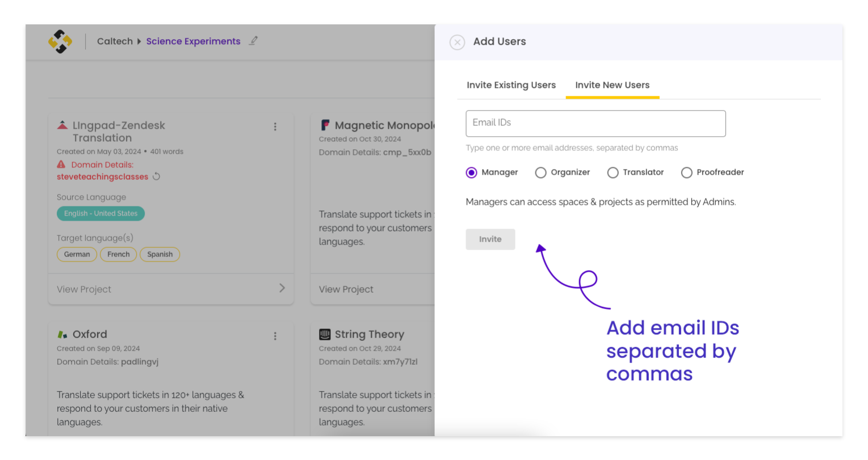The image size is (868, 460).
Task: Click the Magnetic Monopole card title
Action: point(384,125)
